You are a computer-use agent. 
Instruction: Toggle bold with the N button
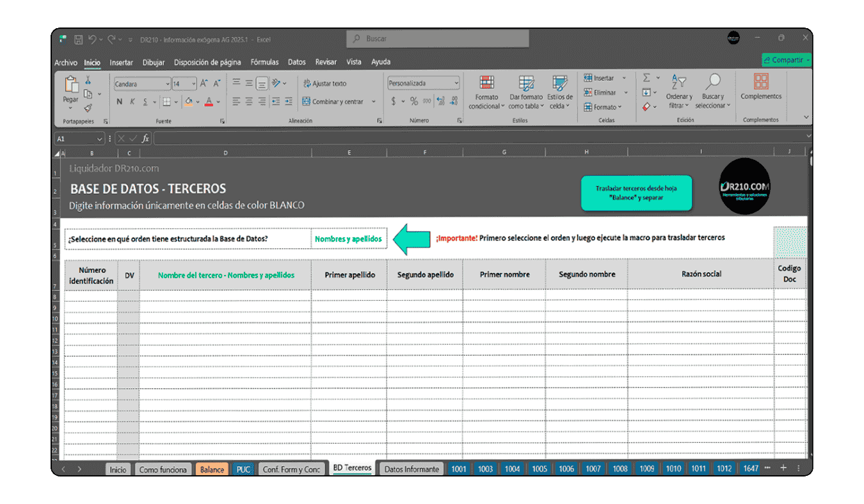click(x=119, y=101)
